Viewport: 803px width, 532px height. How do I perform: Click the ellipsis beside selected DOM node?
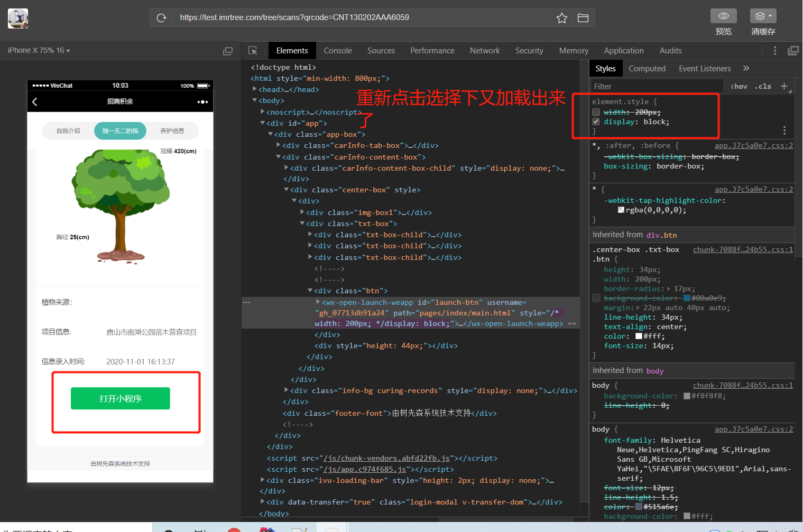(x=246, y=302)
